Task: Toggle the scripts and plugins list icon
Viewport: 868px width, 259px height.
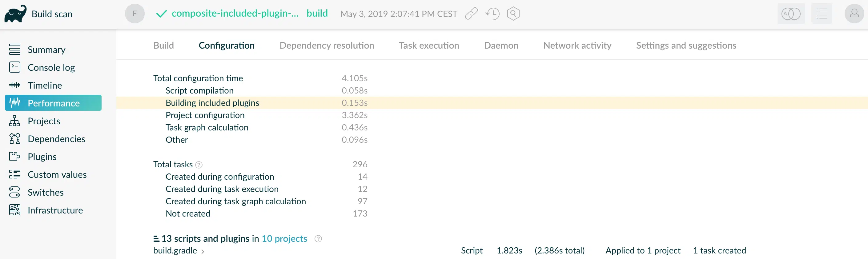Action: (x=156, y=239)
